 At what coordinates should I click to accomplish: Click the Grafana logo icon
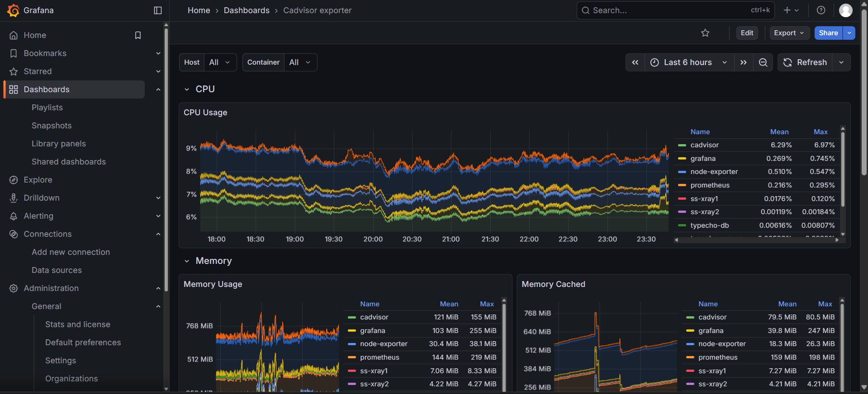pos(13,10)
